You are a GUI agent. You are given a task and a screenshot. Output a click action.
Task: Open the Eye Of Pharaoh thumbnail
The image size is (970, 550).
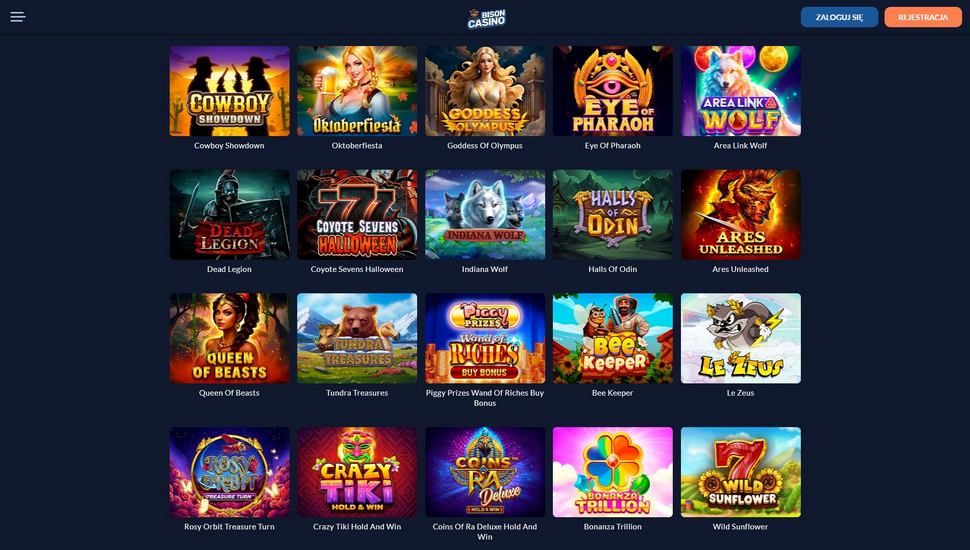[612, 91]
